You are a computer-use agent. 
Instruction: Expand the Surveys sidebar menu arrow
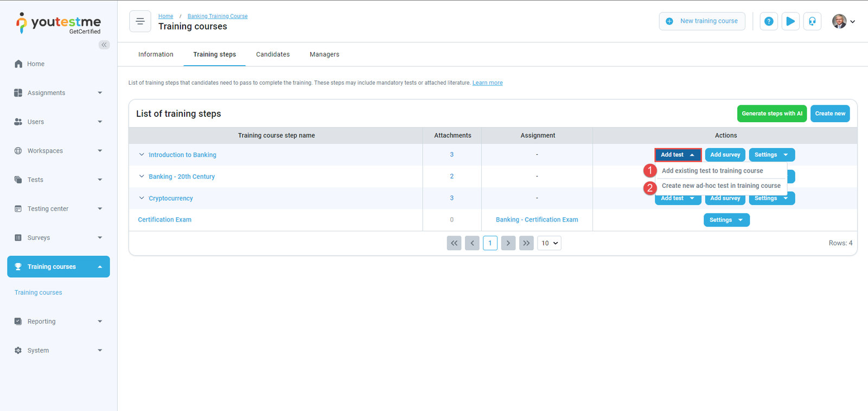tap(100, 238)
